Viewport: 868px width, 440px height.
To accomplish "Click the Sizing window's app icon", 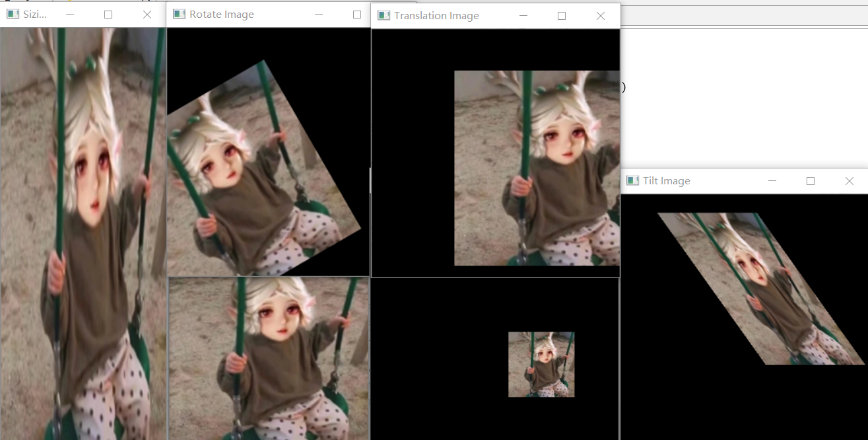I will point(13,14).
